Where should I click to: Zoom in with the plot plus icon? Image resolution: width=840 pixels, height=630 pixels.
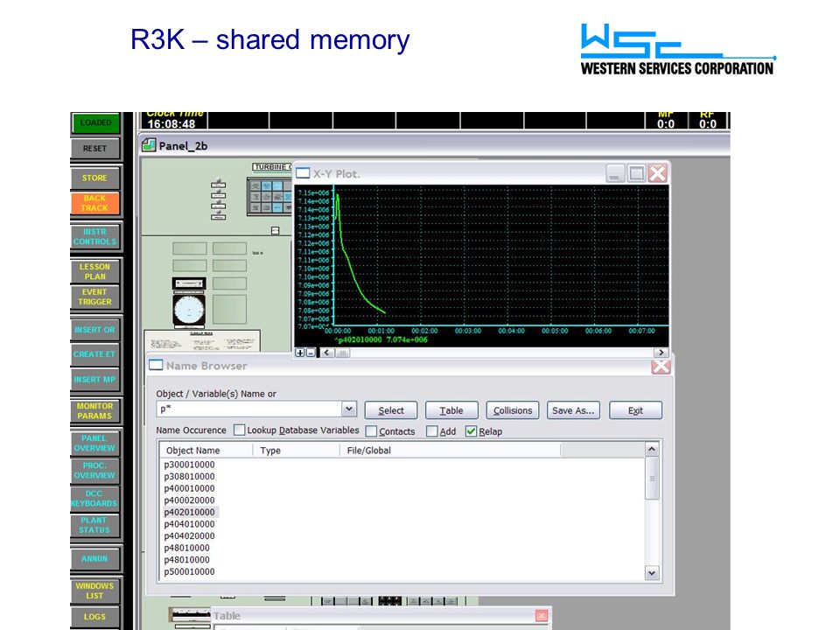click(x=300, y=353)
